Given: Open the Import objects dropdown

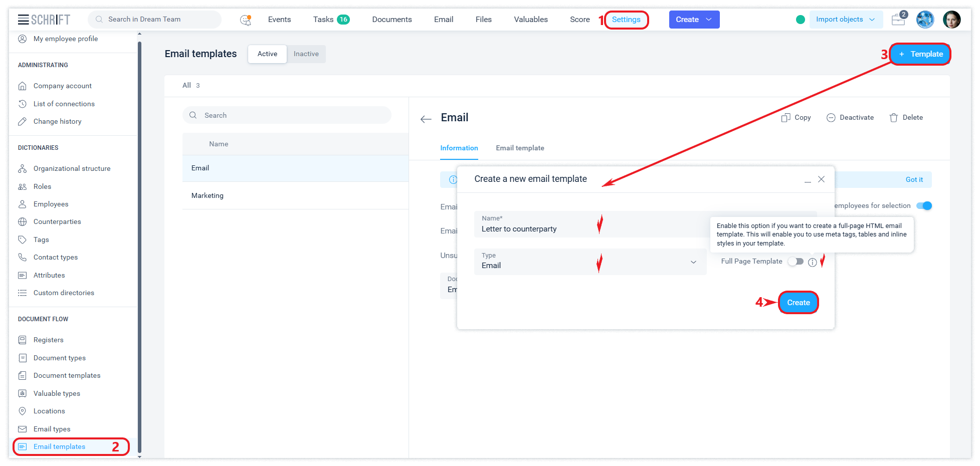Looking at the screenshot, I should coord(845,20).
